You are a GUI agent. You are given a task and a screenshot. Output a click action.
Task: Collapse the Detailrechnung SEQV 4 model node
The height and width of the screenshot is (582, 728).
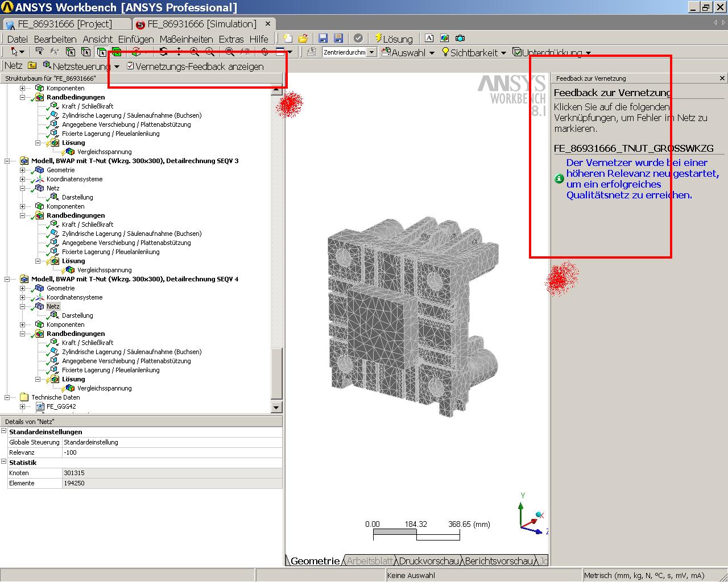tap(7, 279)
